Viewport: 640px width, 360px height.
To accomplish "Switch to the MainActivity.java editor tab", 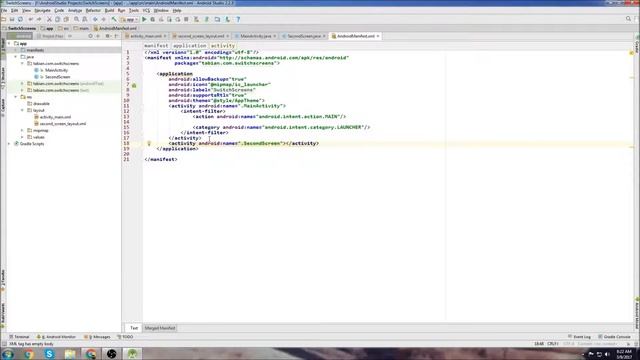I will [x=256, y=36].
